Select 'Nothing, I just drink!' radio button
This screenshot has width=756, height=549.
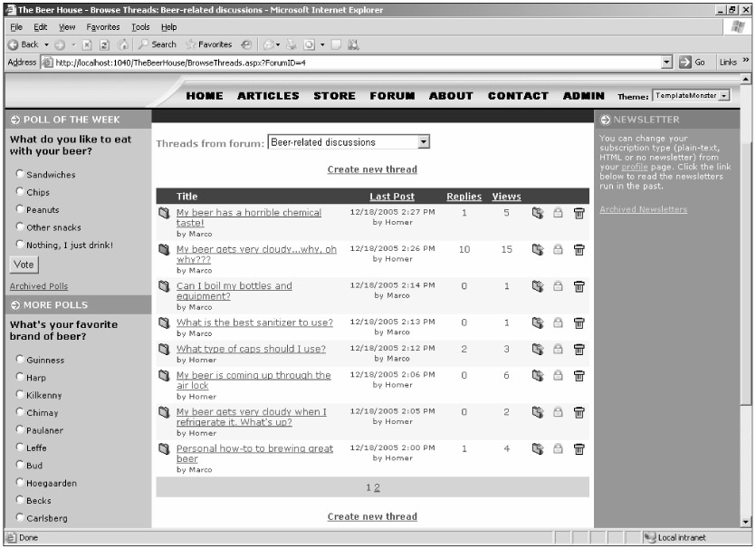(x=20, y=245)
